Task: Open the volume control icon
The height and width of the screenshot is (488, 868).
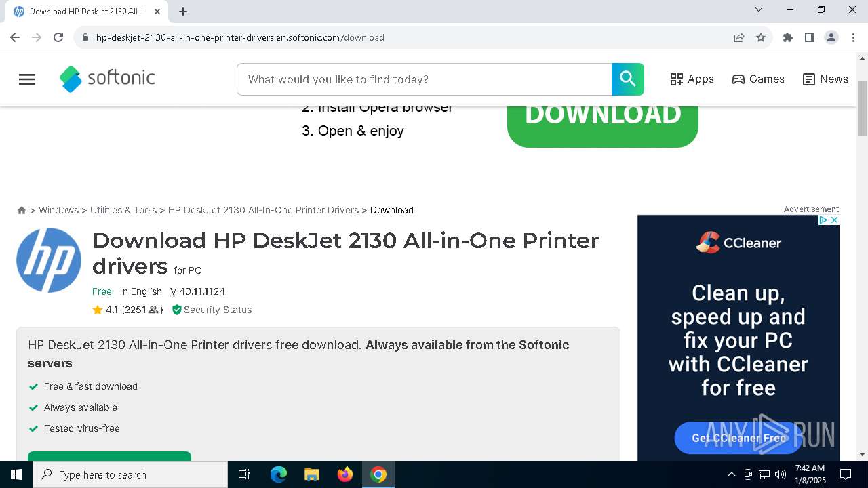Action: coord(781,474)
